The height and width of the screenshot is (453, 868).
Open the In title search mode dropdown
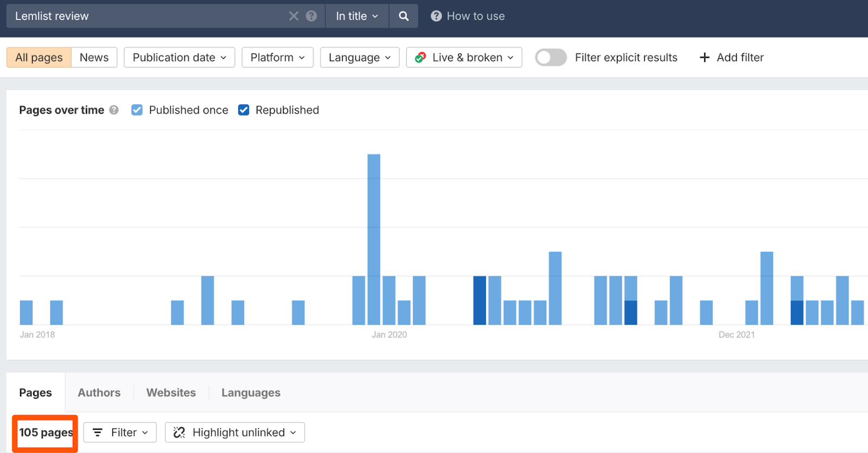click(x=357, y=16)
